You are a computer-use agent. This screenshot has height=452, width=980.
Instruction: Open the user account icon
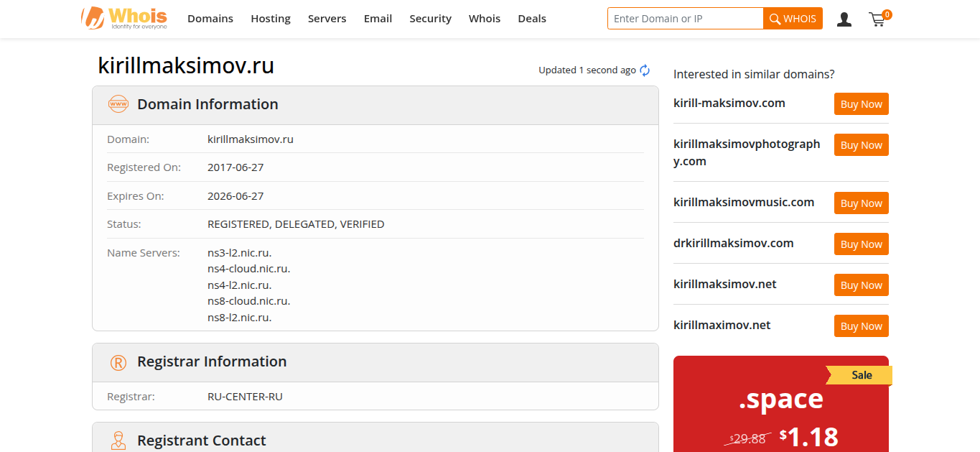(844, 19)
